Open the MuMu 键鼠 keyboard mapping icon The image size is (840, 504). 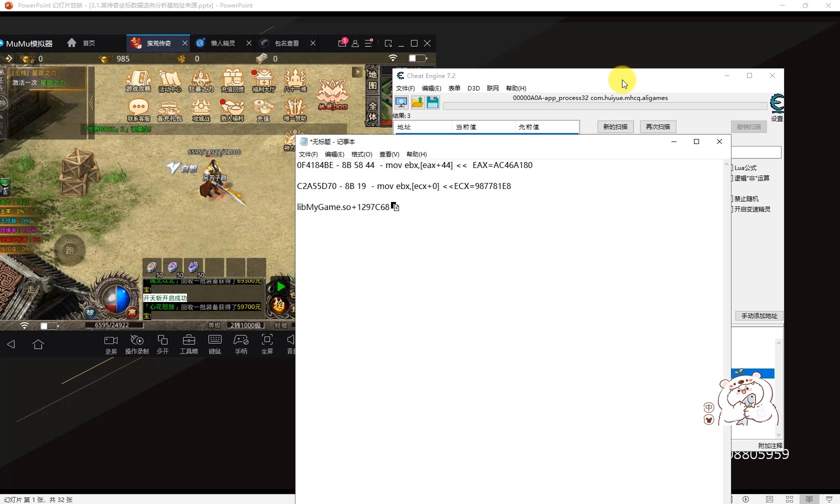tap(215, 344)
